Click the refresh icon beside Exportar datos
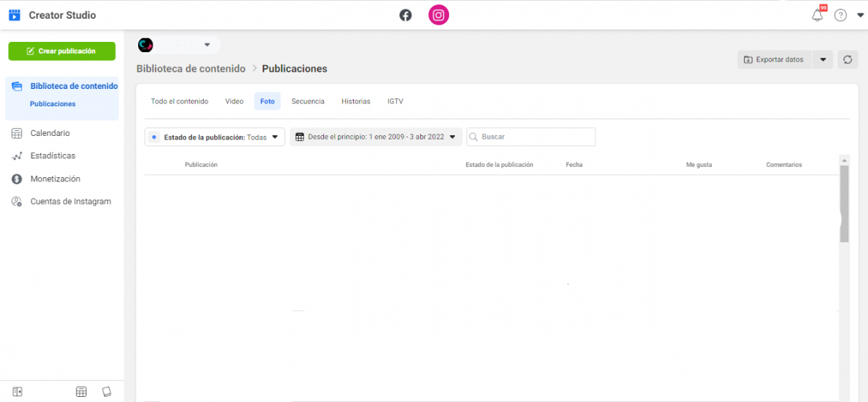Viewport: 868px width, 402px height. tap(848, 60)
